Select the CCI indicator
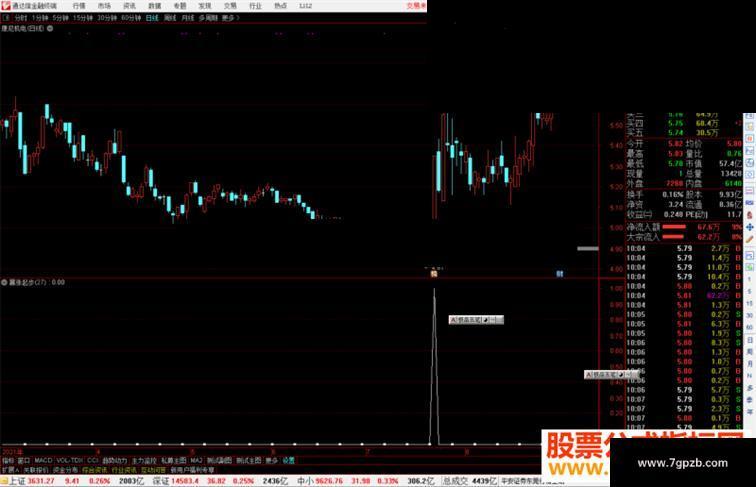Image resolution: width=756 pixels, height=487 pixels. pos(93,460)
